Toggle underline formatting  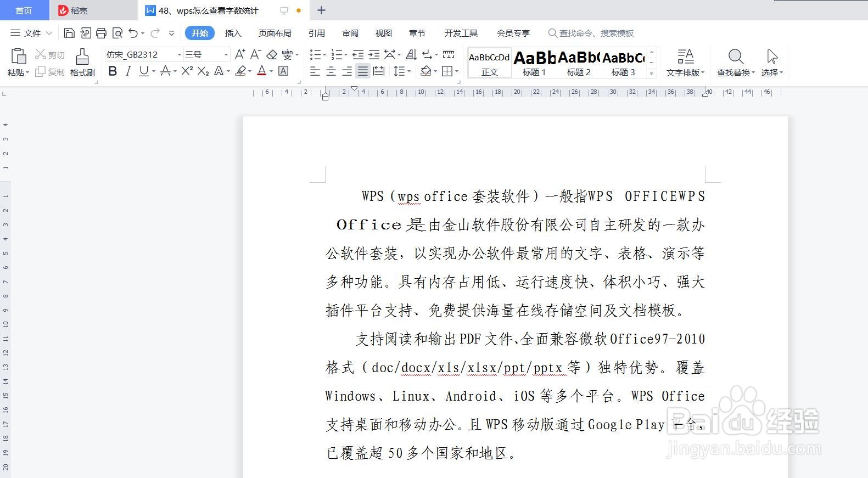click(x=144, y=71)
